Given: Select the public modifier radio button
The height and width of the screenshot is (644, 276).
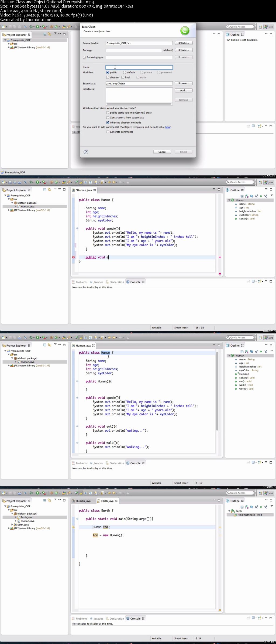Looking at the screenshot, I should click(x=108, y=73).
